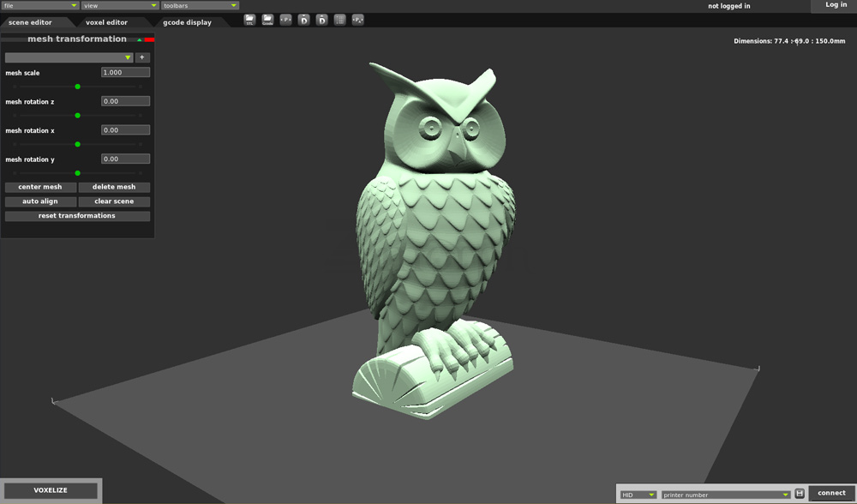Viewport: 857px width, 504px height.
Task: Click the reset transformations button
Action: point(77,216)
